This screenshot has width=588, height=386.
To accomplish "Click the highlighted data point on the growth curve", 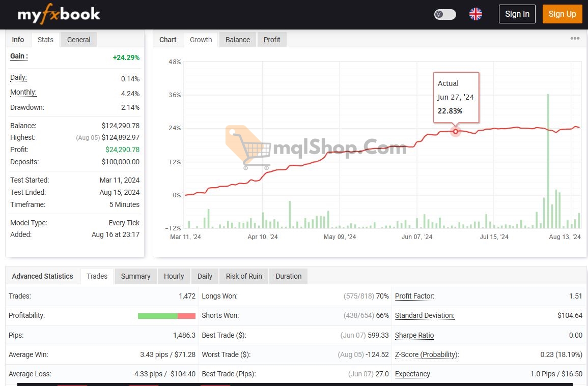I will [456, 131].
